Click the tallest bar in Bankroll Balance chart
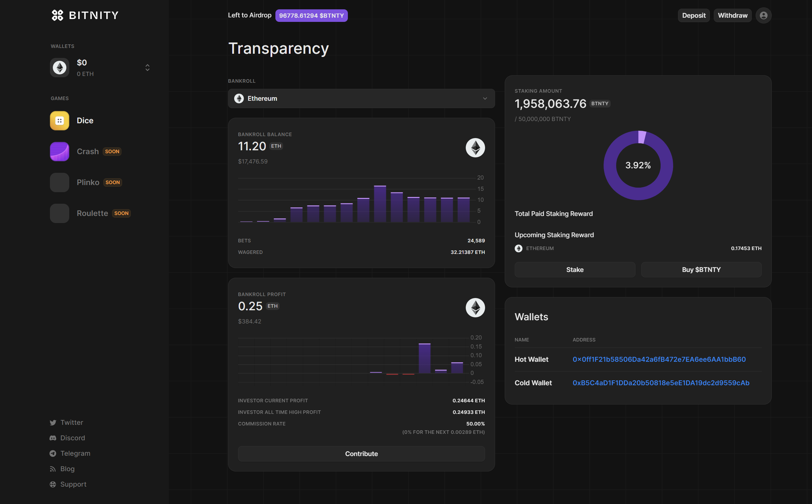The height and width of the screenshot is (504, 812). tap(380, 204)
